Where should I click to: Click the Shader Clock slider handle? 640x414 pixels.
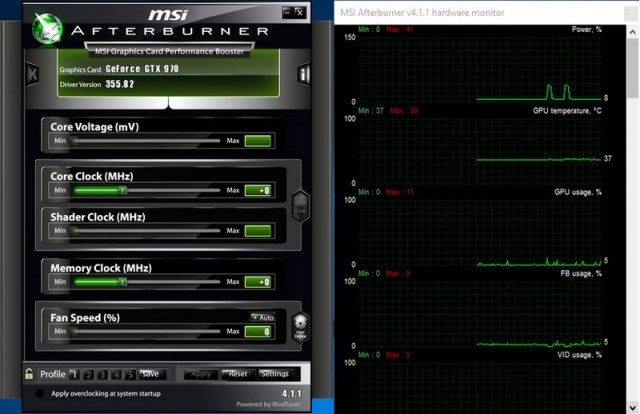[x=75, y=231]
